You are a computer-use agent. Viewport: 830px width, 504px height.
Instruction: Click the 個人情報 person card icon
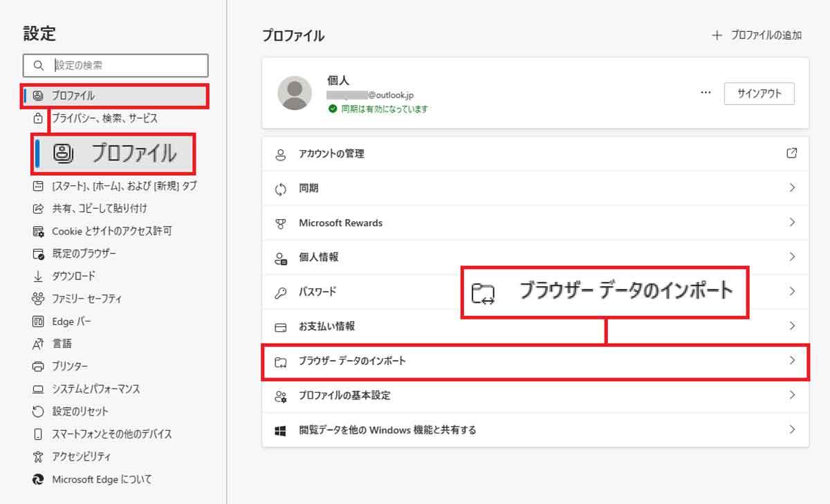(280, 258)
